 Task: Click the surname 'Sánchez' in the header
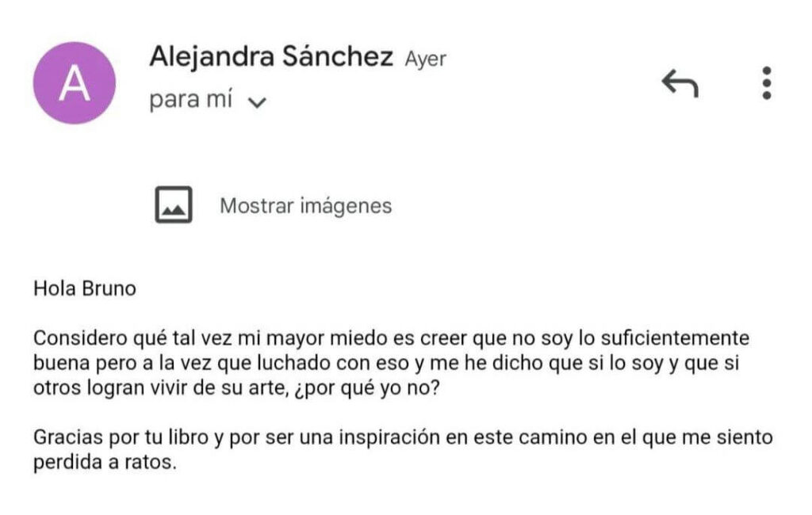(x=338, y=56)
